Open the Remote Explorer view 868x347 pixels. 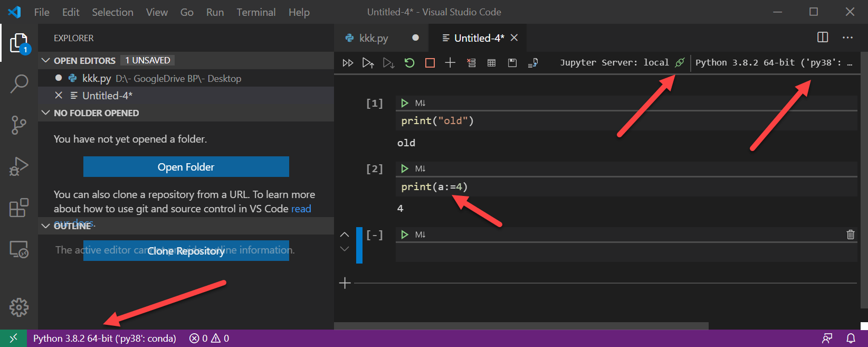(19, 249)
